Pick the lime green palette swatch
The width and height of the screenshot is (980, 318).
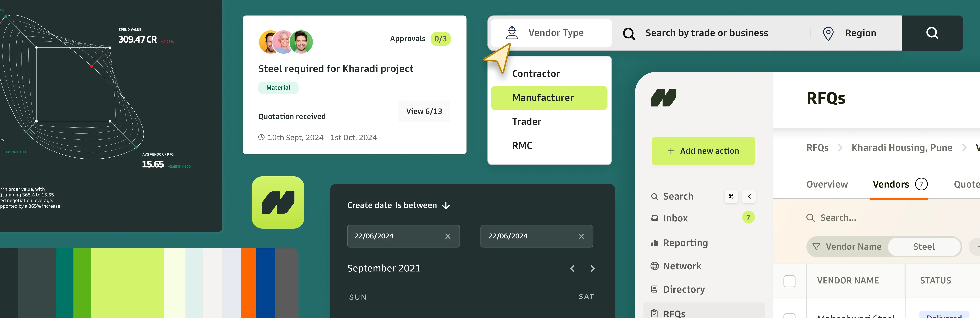pyautogui.click(x=127, y=283)
